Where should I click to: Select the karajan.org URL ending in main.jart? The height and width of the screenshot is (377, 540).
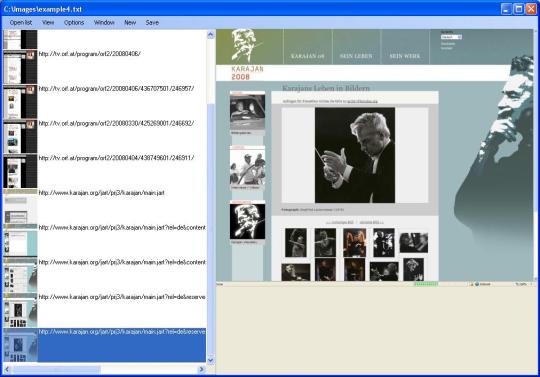pos(101,193)
